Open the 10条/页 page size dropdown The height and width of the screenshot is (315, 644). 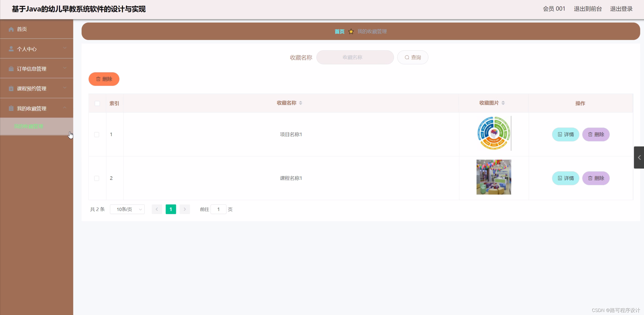point(127,209)
